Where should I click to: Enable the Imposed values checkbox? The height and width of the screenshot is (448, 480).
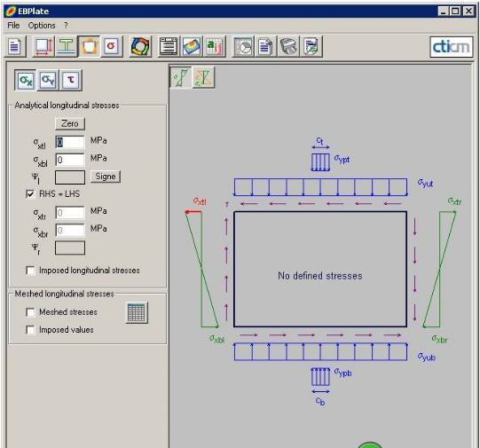pos(30,330)
